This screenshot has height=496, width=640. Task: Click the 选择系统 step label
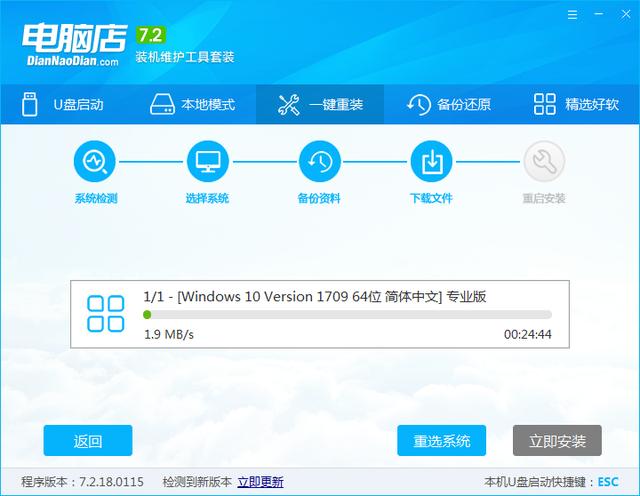[207, 198]
